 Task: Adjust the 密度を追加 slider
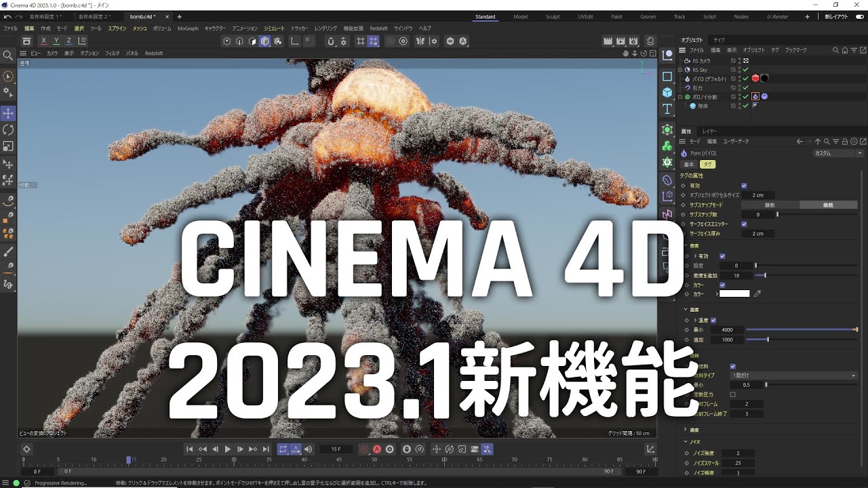click(x=806, y=275)
